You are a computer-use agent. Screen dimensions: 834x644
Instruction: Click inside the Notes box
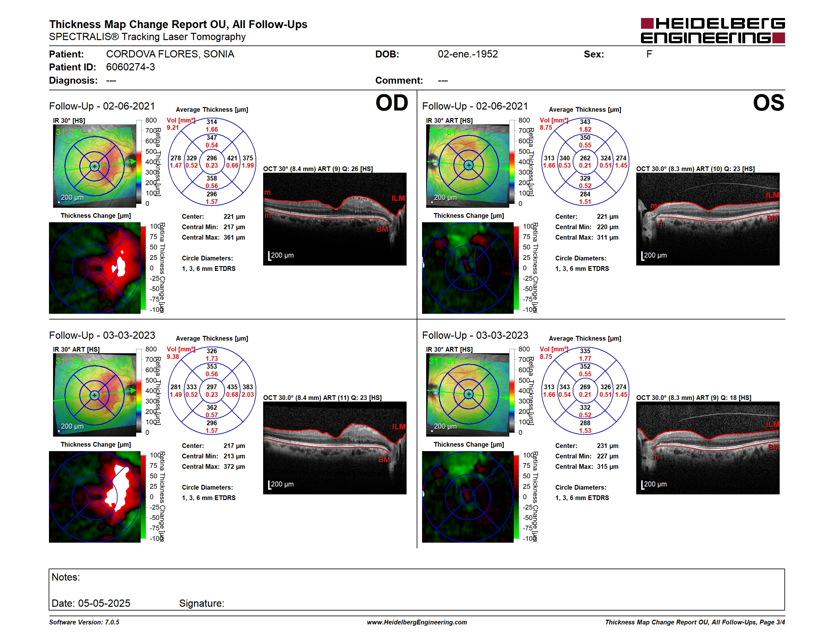[x=417, y=589]
